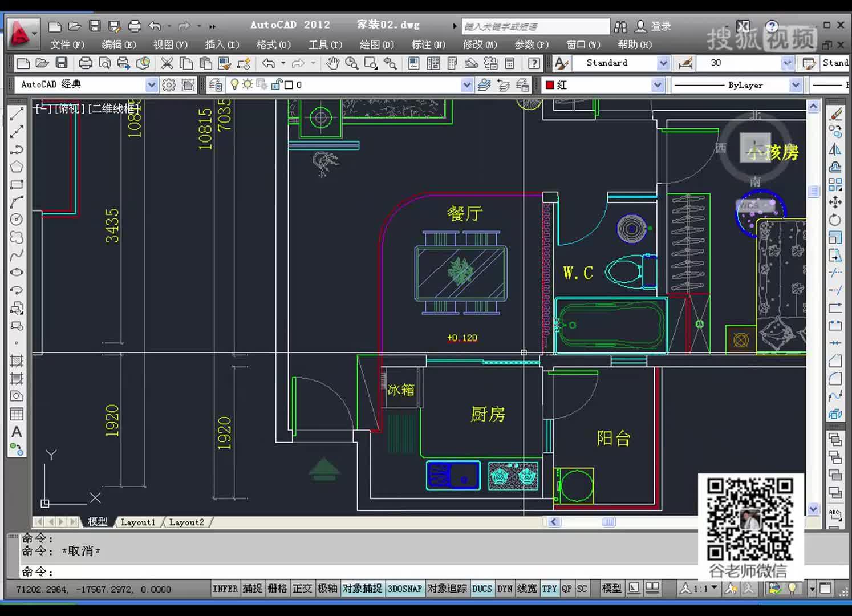Turn off 对象捕捉 object snap
The height and width of the screenshot is (616, 852).
[x=362, y=588]
